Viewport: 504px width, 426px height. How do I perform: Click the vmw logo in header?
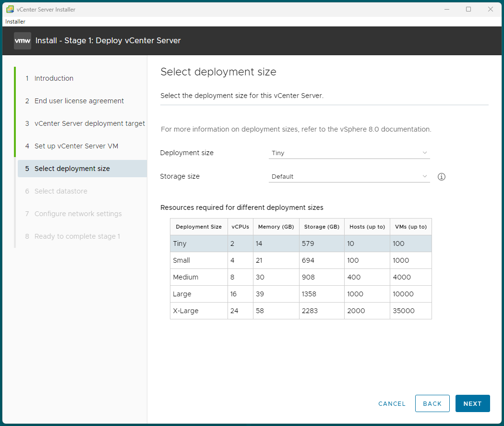[23, 41]
